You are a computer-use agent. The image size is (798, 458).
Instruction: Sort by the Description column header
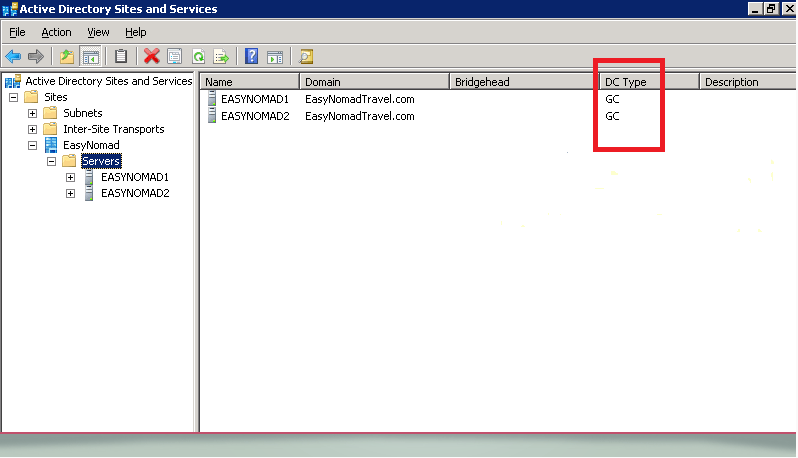pyautogui.click(x=748, y=82)
